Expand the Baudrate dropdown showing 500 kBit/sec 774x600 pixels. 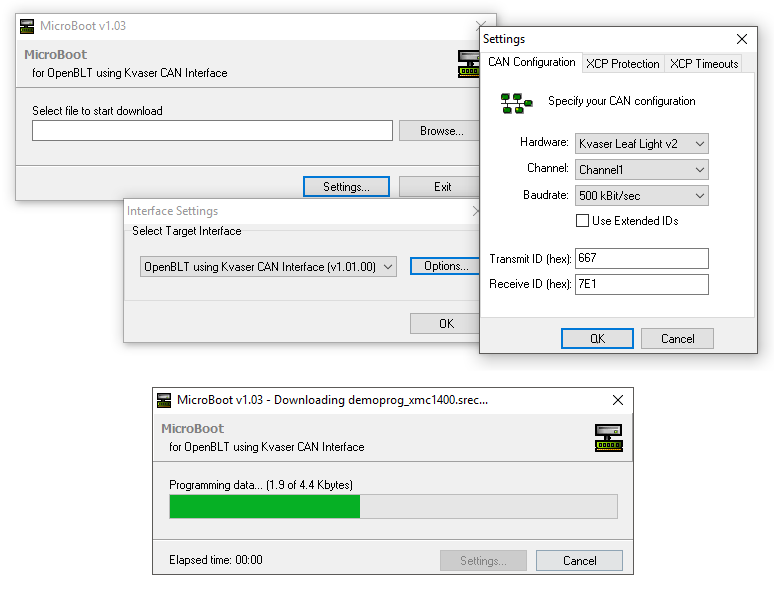click(642, 196)
